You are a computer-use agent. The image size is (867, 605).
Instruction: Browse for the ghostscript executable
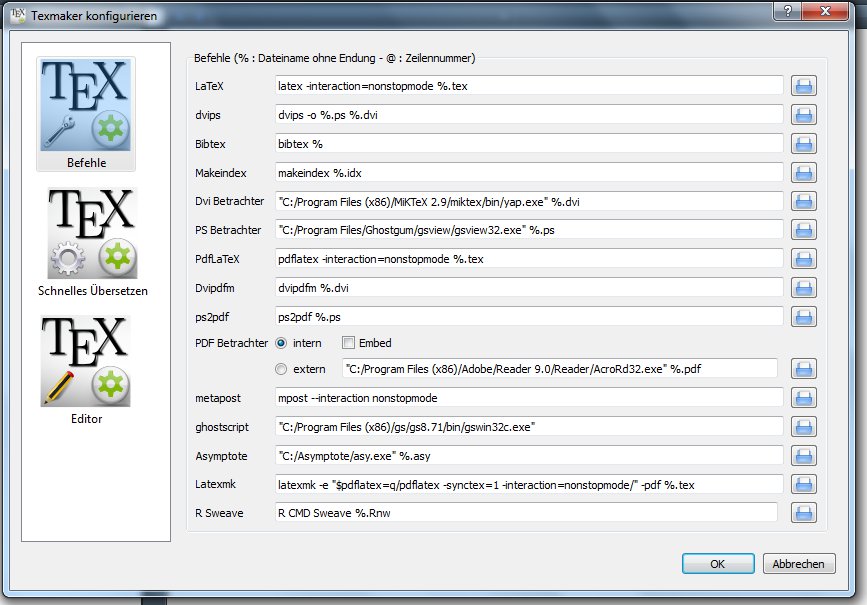[x=803, y=426]
